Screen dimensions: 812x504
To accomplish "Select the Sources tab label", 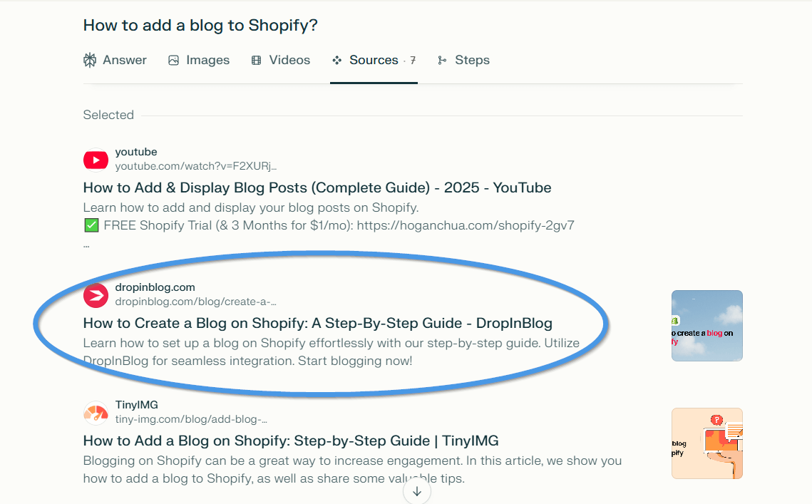I will tap(374, 61).
